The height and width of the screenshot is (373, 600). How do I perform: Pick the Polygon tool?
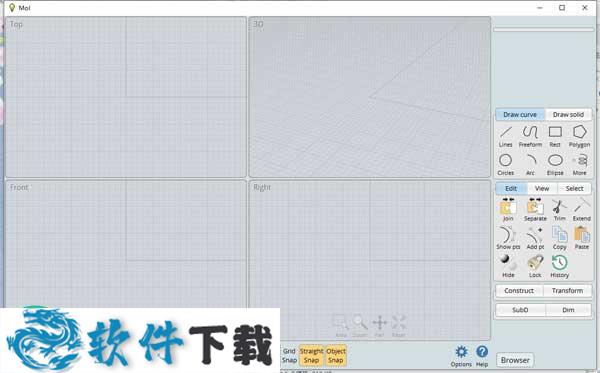point(579,137)
